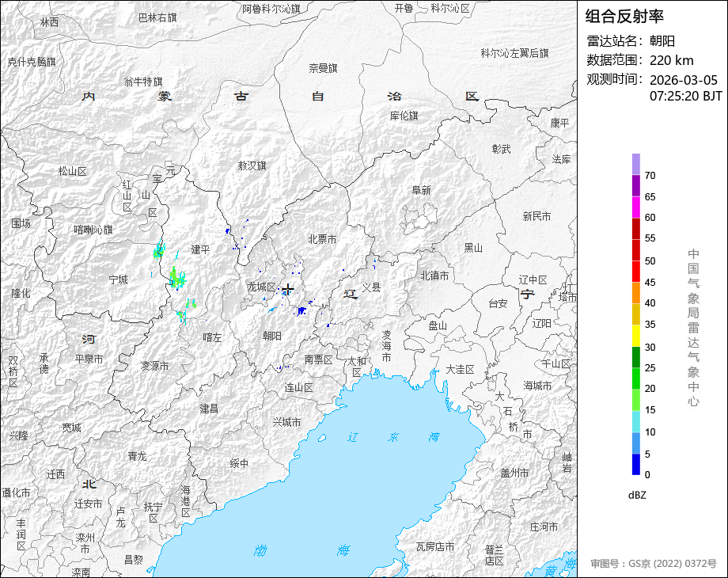Viewport: 728px width, 578px height.
Task: Click the vertical text 中国气象局雷达气象中心
Action: [693, 328]
